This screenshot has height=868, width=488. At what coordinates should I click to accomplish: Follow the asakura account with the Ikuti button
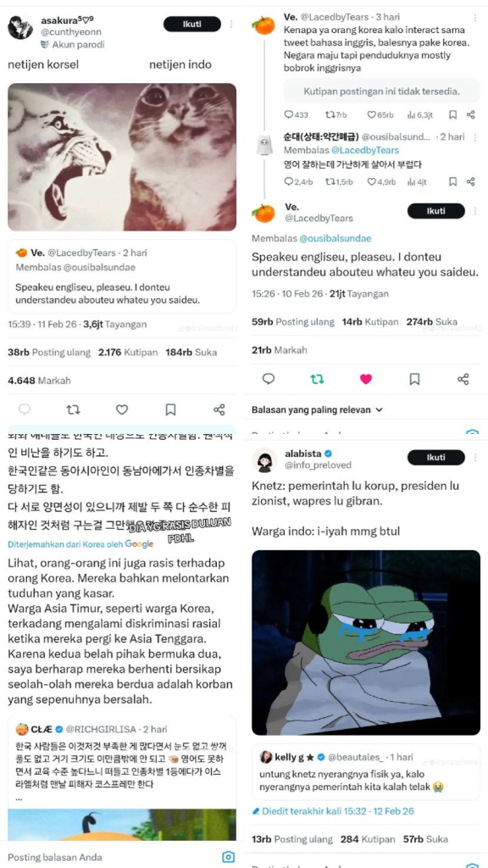pyautogui.click(x=192, y=24)
